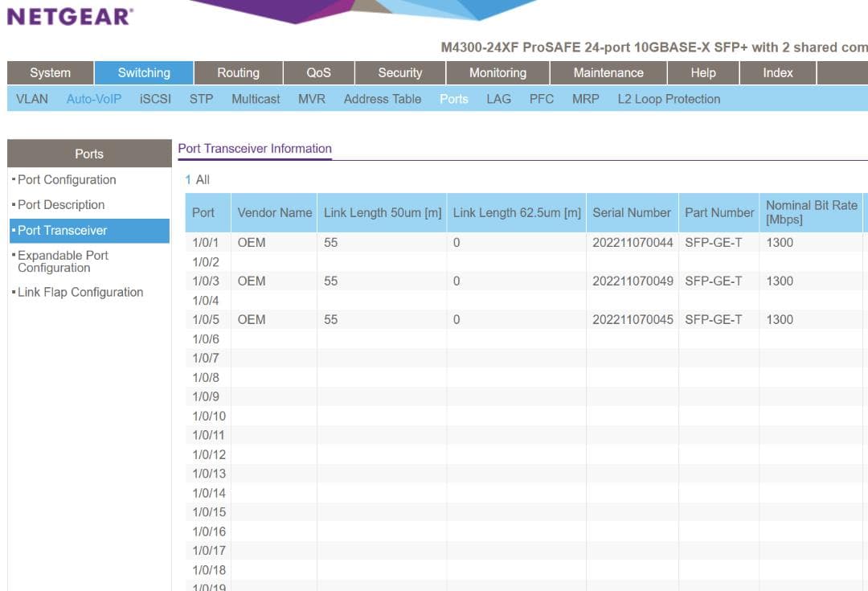The width and height of the screenshot is (868, 591).
Task: Click the NETGEAR logo
Action: tap(69, 14)
